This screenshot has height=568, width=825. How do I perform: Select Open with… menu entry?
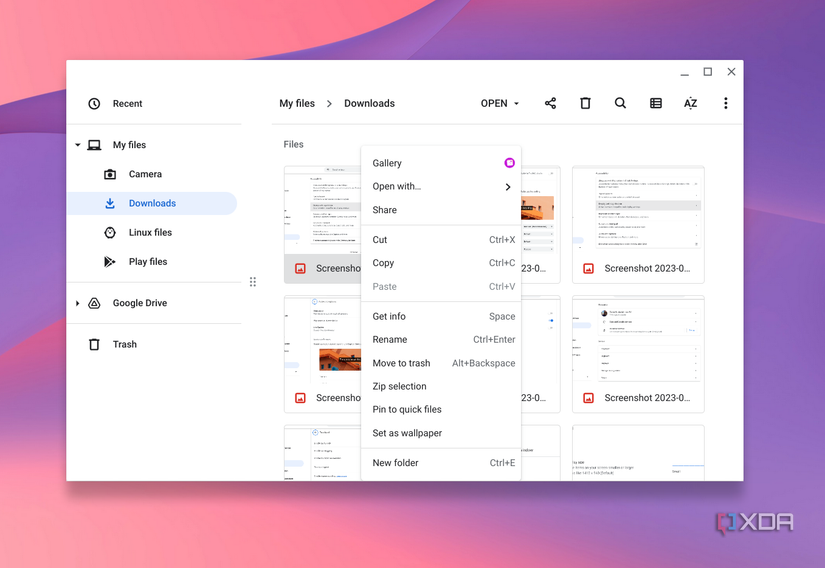click(x=441, y=186)
